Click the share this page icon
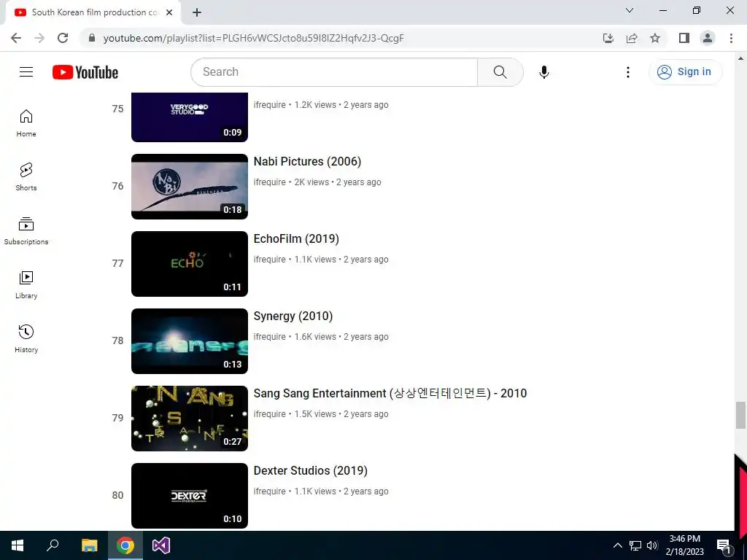This screenshot has height=560, width=747. point(632,38)
